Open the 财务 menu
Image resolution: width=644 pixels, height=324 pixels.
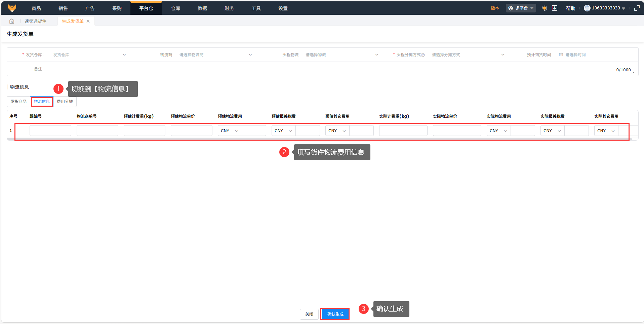229,8
